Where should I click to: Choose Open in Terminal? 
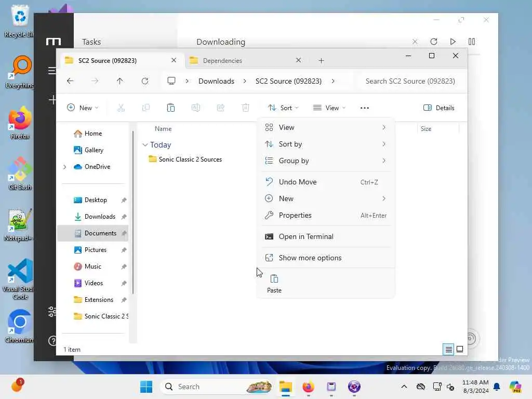coord(326,237)
